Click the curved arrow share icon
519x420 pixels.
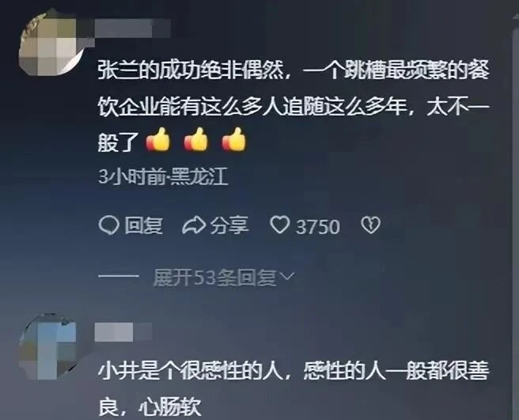(195, 225)
